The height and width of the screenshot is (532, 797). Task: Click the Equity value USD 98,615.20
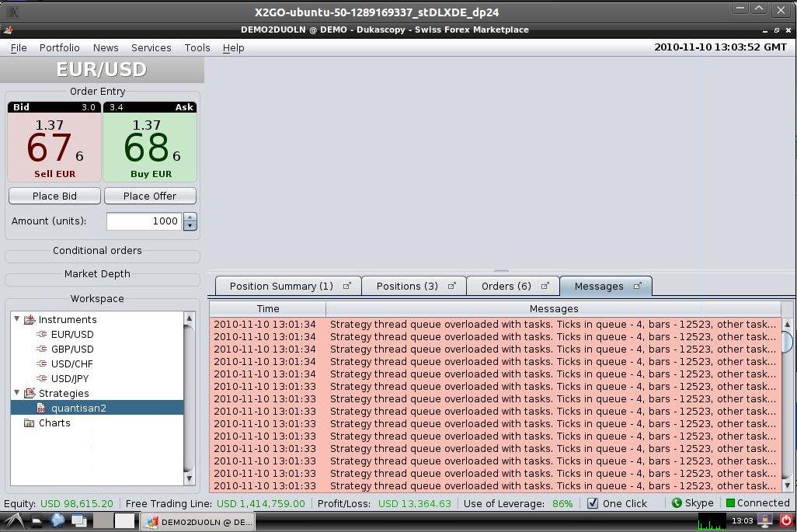click(x=77, y=503)
